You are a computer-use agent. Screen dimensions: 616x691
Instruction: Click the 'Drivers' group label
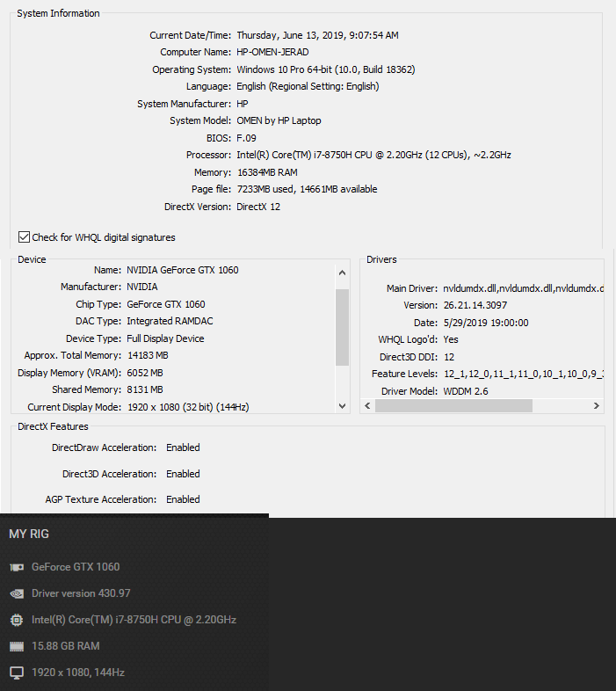tap(381, 259)
